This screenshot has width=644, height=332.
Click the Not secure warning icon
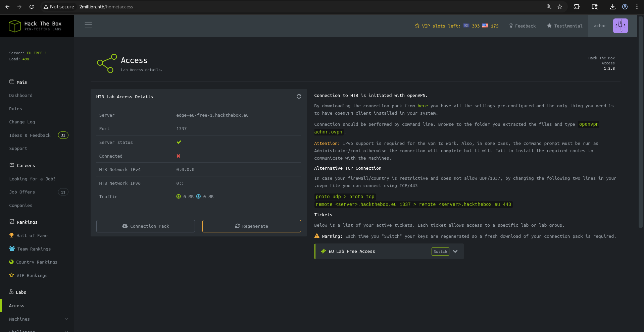(x=46, y=7)
